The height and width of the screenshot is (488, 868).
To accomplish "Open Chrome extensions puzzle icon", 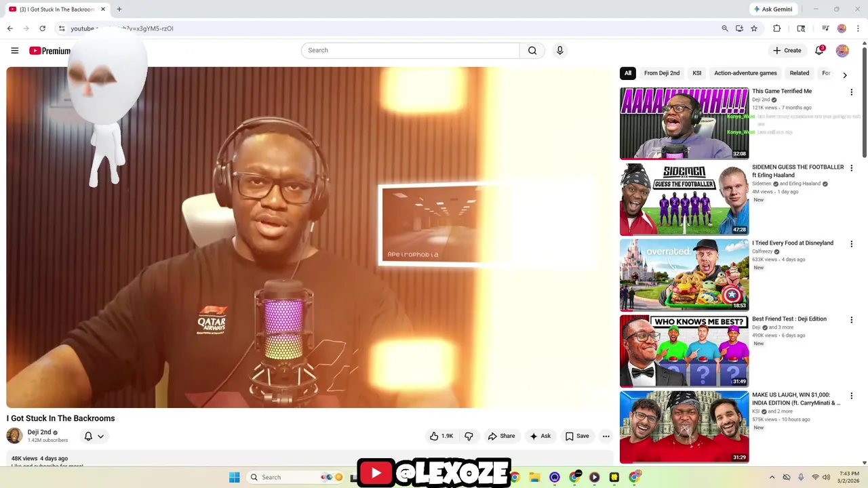I will (x=777, y=28).
